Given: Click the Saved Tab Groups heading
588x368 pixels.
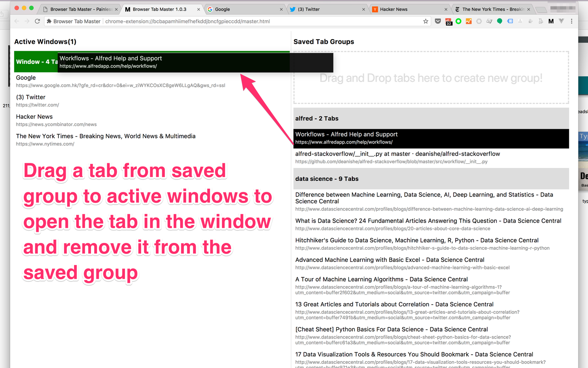Looking at the screenshot, I should tap(324, 42).
